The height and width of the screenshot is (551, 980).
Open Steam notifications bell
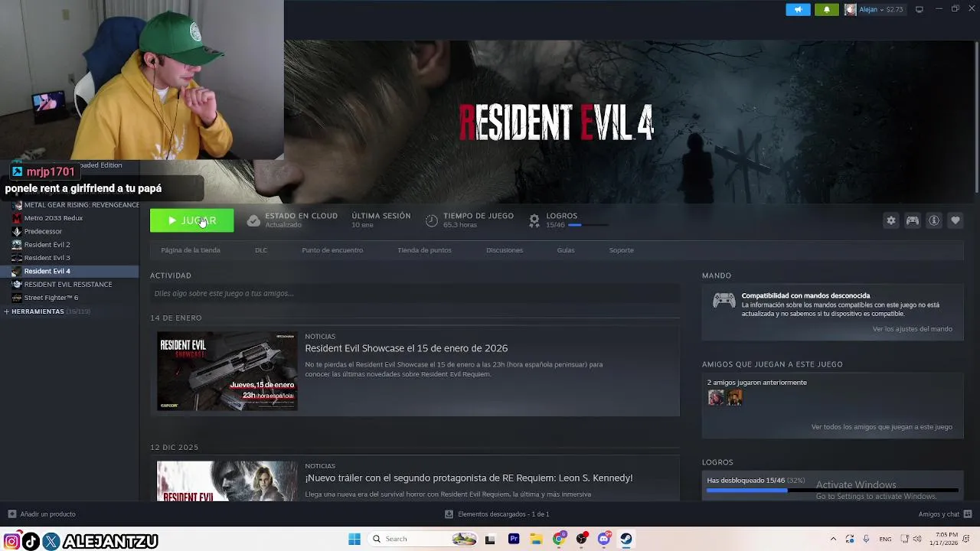pyautogui.click(x=826, y=10)
